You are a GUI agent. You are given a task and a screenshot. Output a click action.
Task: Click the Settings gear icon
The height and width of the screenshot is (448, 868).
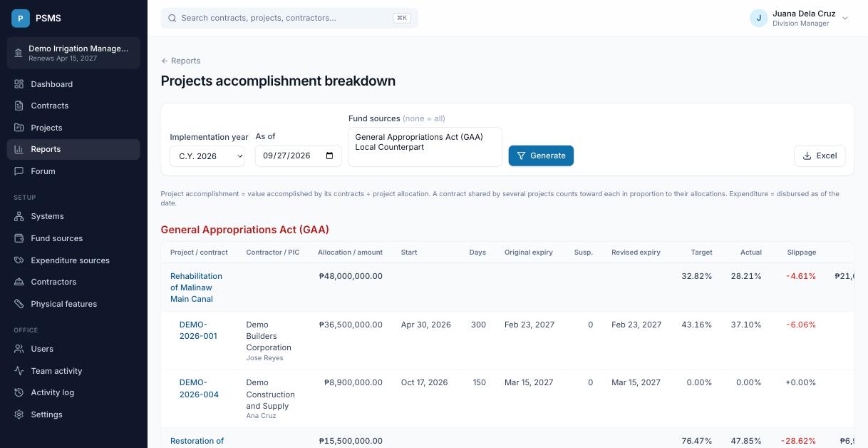[x=19, y=414]
